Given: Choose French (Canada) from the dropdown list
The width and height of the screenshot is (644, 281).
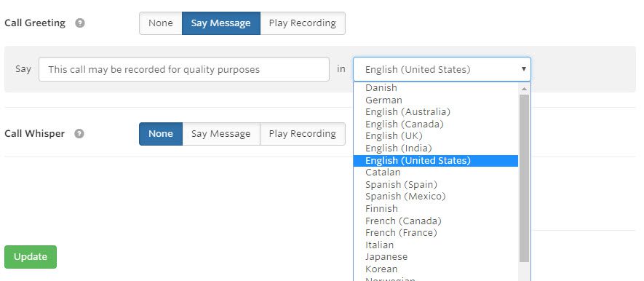Looking at the screenshot, I should (436, 221).
